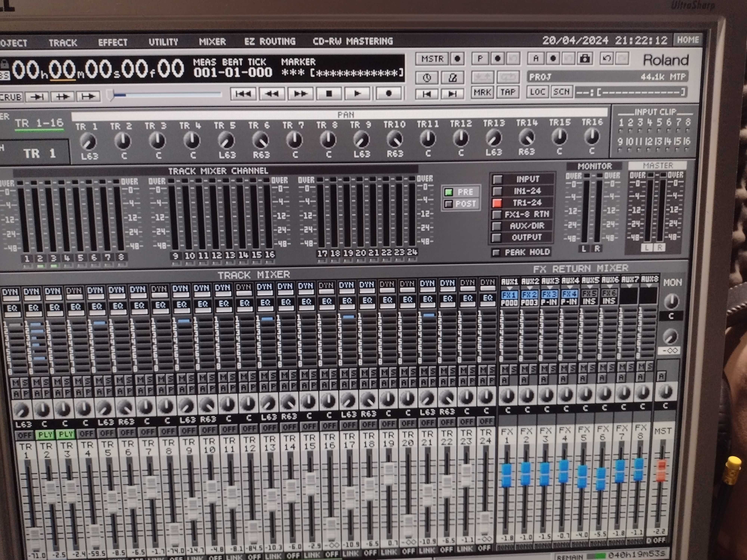
Task: Select the POST meter option
Action: (461, 203)
